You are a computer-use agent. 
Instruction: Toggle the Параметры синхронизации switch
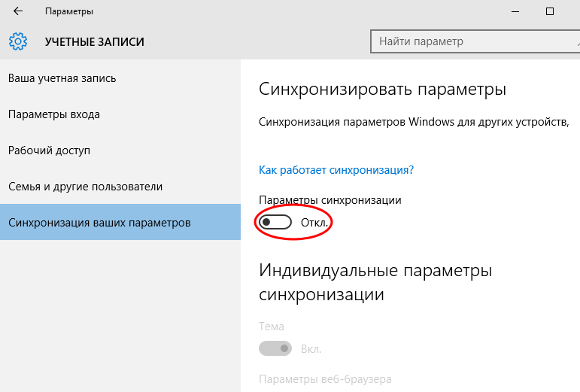point(275,222)
